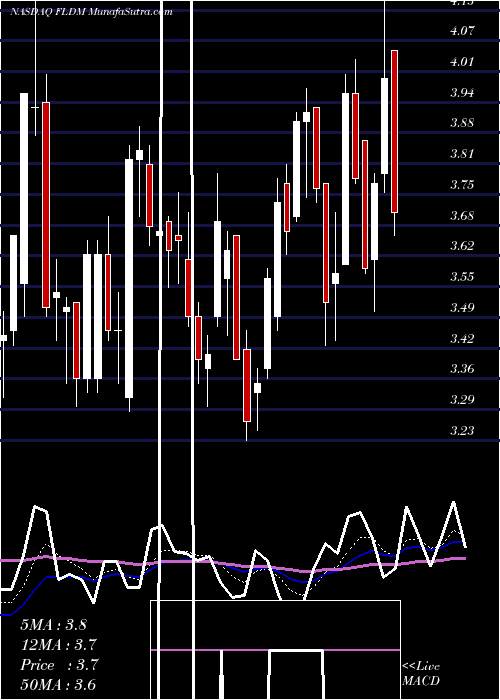Click the 3.81 price axis label
Screen dimensions: 500x700
click(x=462, y=154)
